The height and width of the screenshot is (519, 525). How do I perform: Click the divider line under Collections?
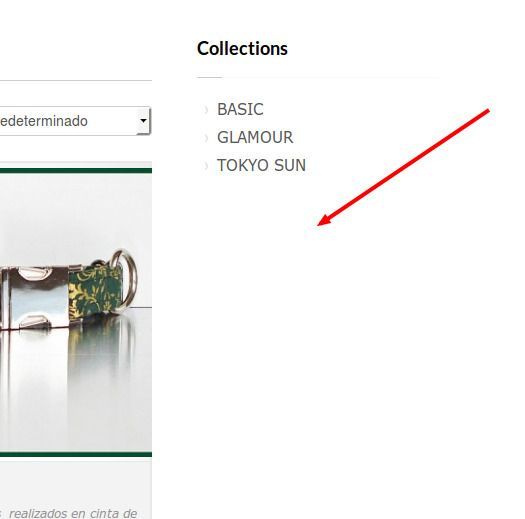318,77
